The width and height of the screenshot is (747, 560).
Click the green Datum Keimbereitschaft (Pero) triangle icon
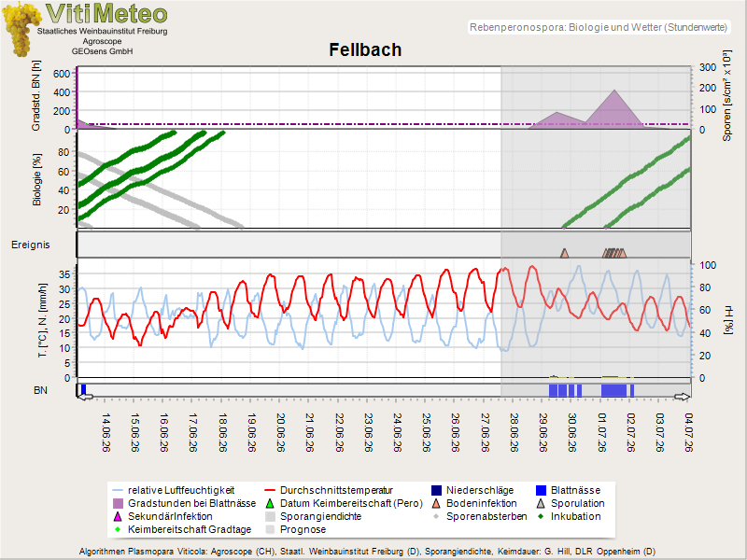pos(270,503)
